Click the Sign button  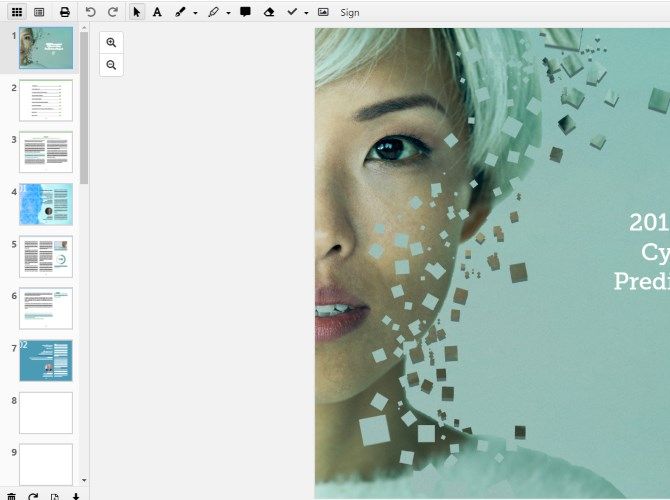click(x=350, y=12)
